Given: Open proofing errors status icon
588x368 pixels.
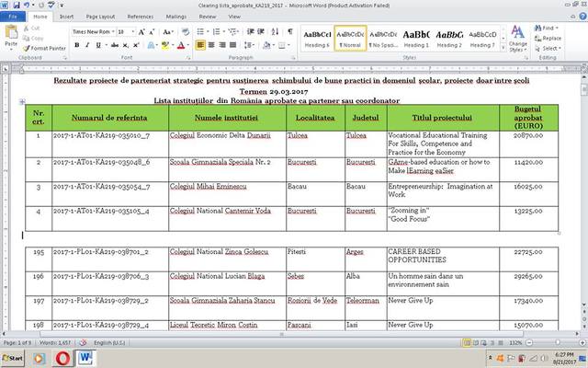Looking at the screenshot, I should [x=84, y=342].
